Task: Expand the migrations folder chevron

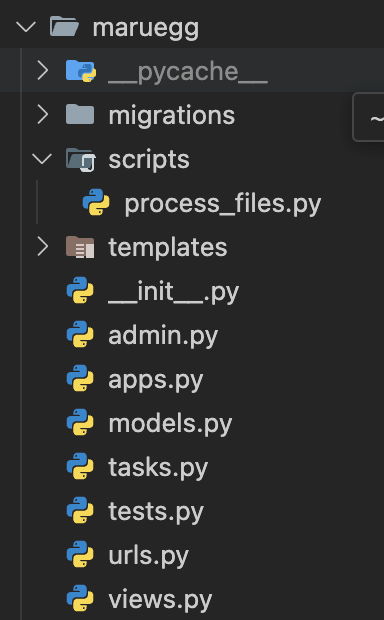Action: point(42,115)
